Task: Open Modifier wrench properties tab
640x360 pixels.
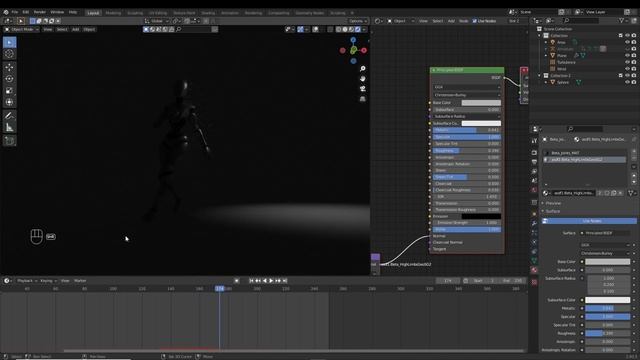Action: 534,223
